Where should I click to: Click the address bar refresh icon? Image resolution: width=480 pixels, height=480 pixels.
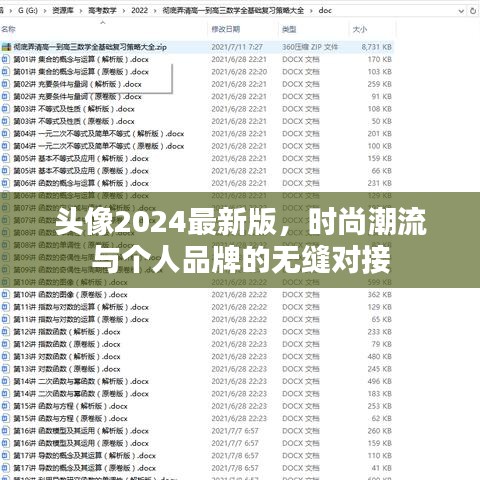tap(473, 11)
